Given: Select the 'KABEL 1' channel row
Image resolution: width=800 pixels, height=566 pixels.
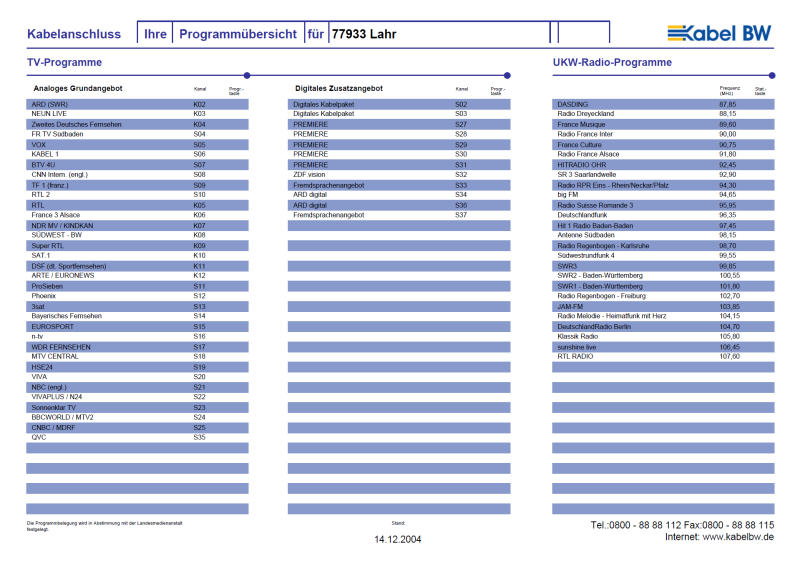Looking at the screenshot, I should click(137, 154).
